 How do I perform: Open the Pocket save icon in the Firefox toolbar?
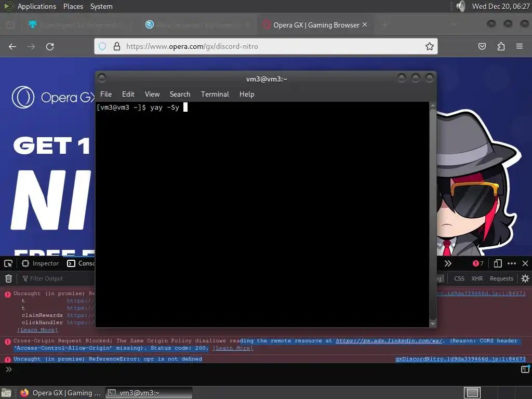[482, 46]
